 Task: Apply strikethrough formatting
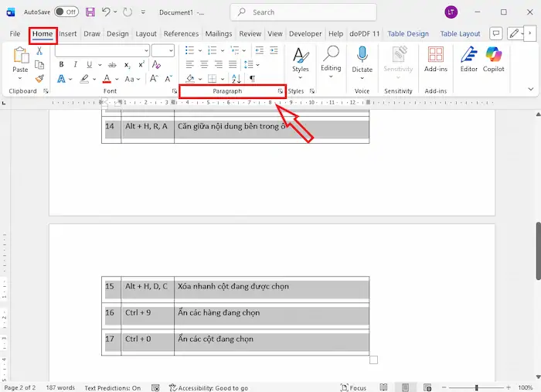[x=111, y=65]
